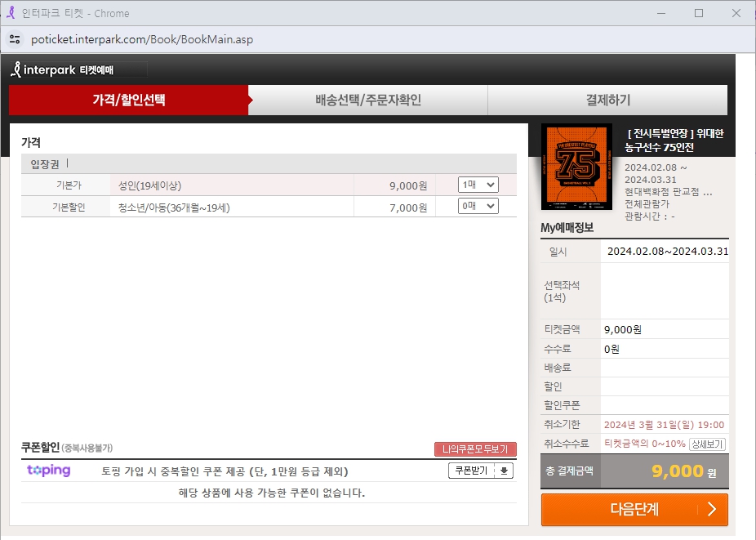This screenshot has width=756, height=540.
Task: Select the 결제하기 step tab
Action: [x=607, y=100]
